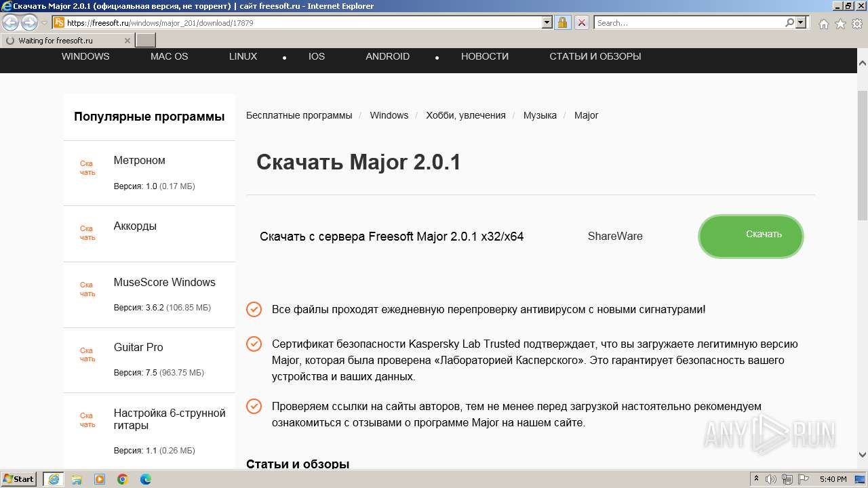Close the 'Waiting for freesoft.ru' tab
Screen dimensions: 868x488
click(x=127, y=41)
